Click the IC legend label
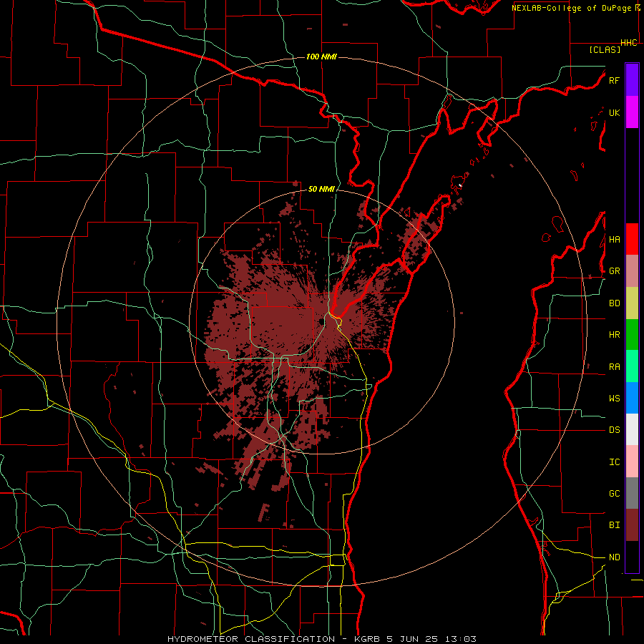The image size is (644, 644). click(x=614, y=462)
